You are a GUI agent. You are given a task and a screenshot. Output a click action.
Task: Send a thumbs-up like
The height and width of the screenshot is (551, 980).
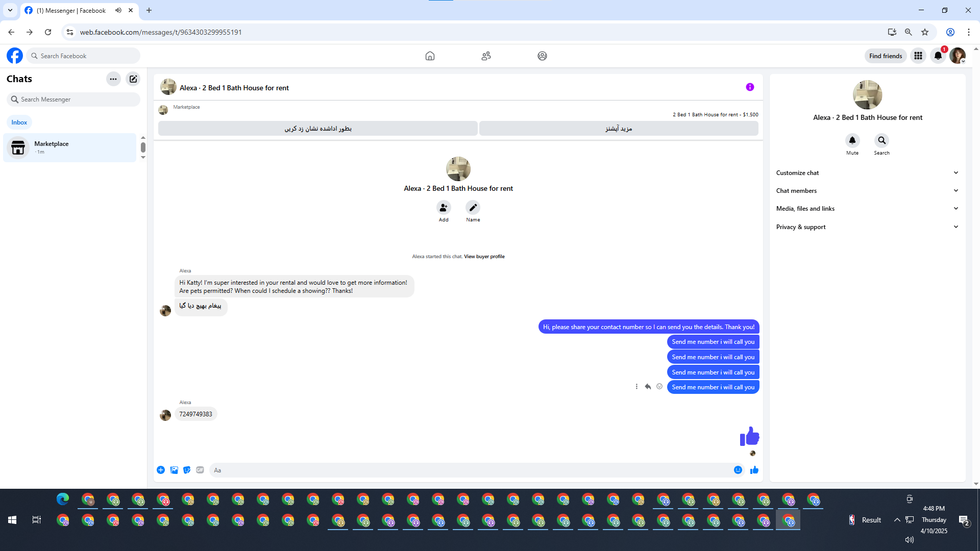[754, 470]
